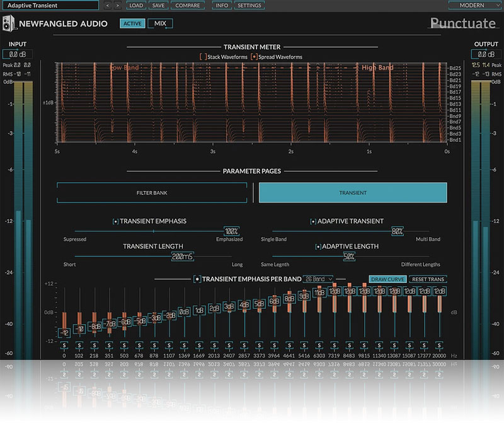Switch to the Filter Bank parameter page

pos(151,193)
